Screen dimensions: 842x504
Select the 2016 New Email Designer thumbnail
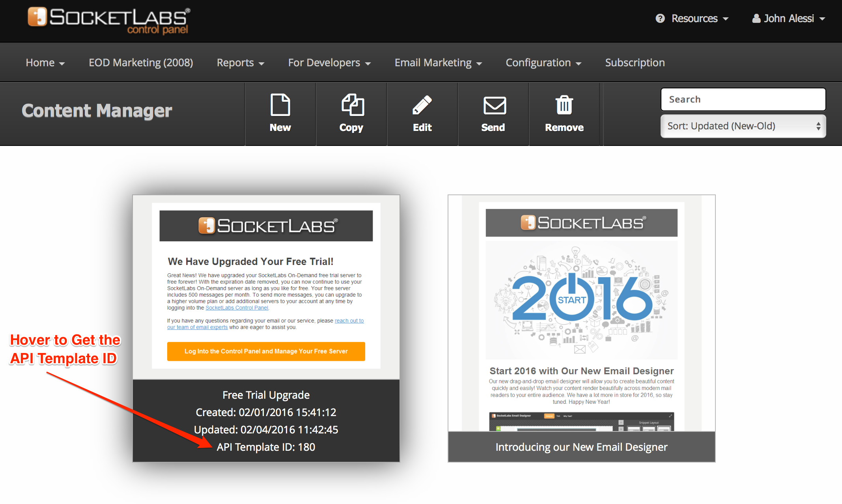pos(582,313)
